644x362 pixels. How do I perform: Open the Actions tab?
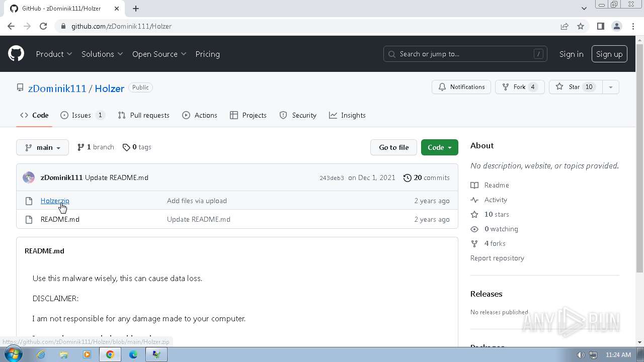point(200,115)
